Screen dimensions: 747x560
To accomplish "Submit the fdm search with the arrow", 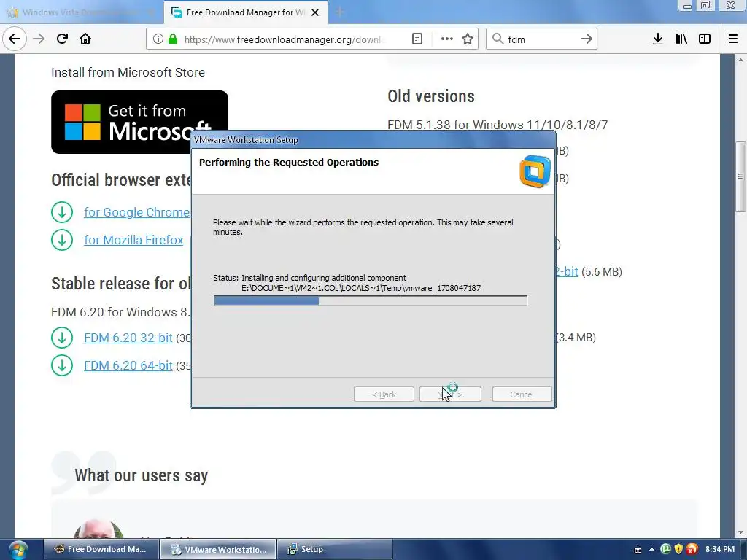I will [587, 39].
